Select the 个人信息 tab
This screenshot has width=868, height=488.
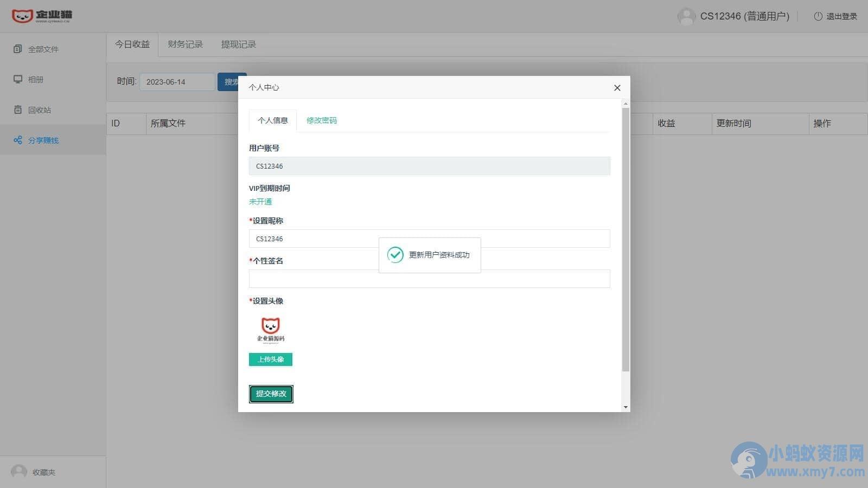273,120
